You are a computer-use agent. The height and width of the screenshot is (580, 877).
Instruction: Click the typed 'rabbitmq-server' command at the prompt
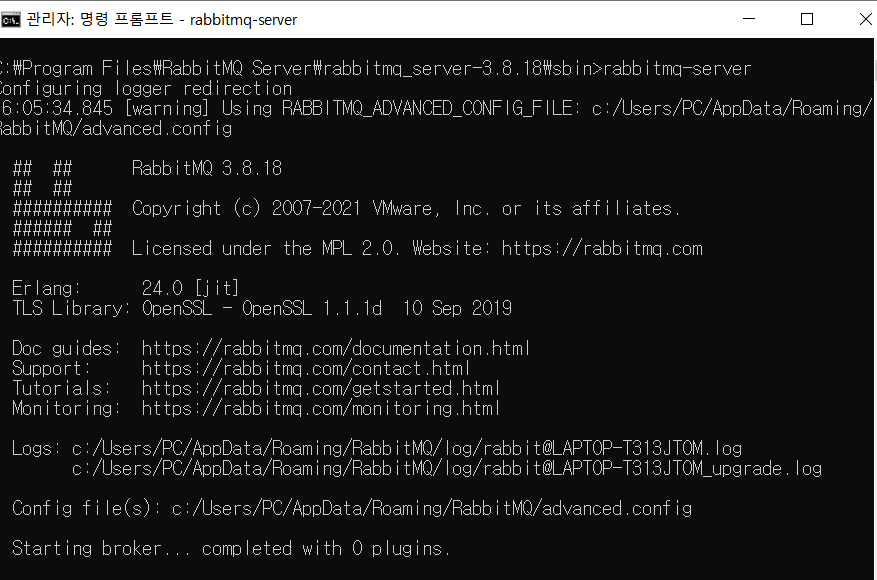(677, 68)
